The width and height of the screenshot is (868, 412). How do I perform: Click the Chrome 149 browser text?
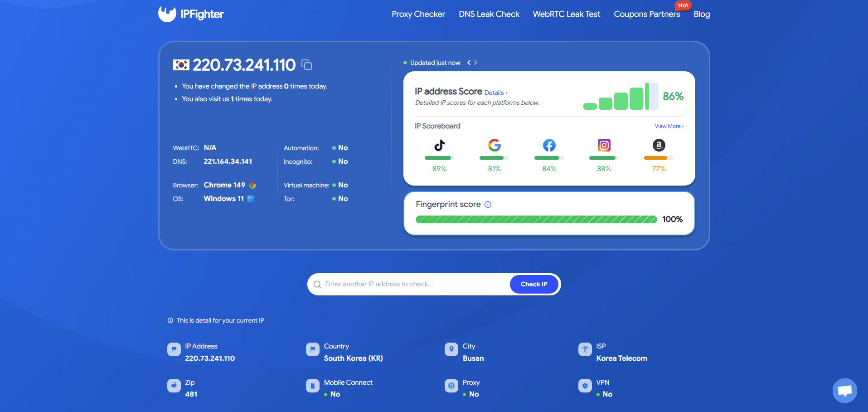[x=224, y=185]
